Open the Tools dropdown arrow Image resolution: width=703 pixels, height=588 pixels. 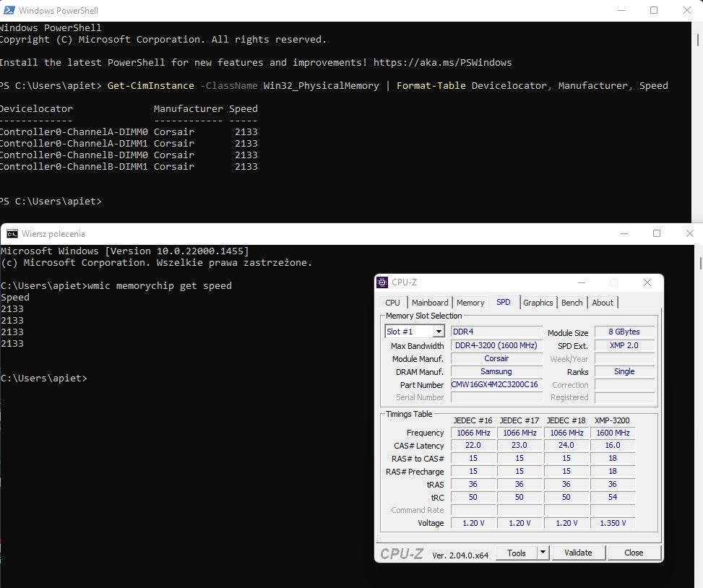(543, 553)
